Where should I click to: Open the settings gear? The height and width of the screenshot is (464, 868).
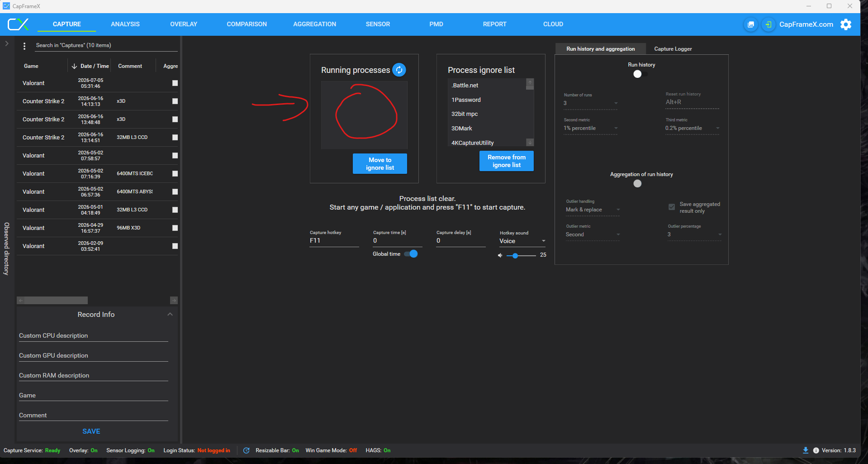[x=846, y=24]
